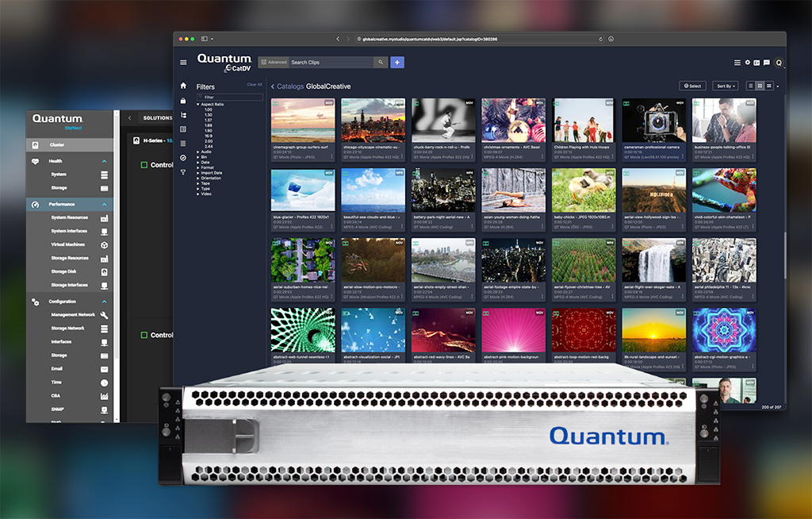
Task: Open the list rows icon in the CatDV sidebar
Action: click(183, 144)
